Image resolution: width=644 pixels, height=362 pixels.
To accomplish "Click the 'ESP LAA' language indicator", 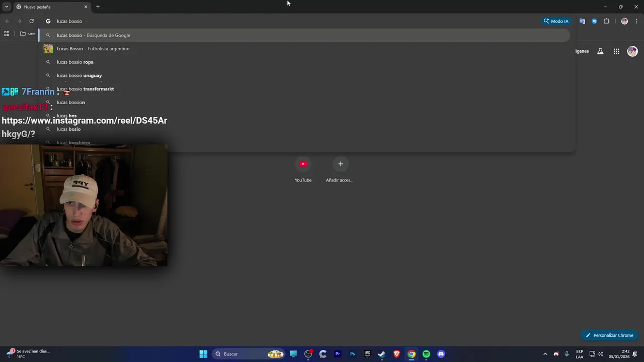I will tap(580, 354).
